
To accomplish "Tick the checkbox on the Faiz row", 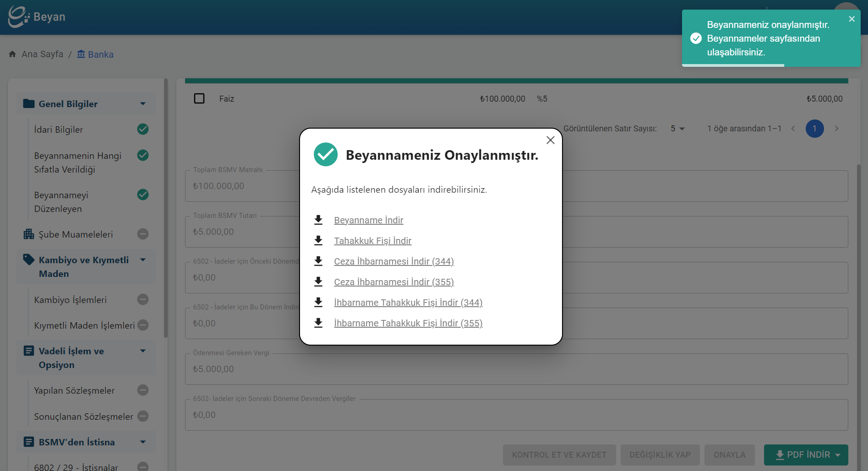I will click(199, 98).
